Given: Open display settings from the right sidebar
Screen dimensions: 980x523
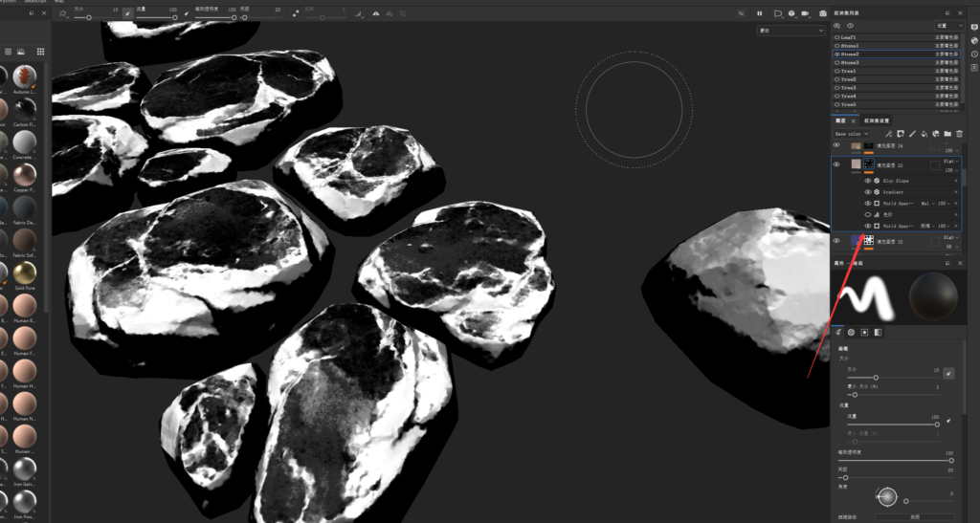Looking at the screenshot, I should [974, 28].
